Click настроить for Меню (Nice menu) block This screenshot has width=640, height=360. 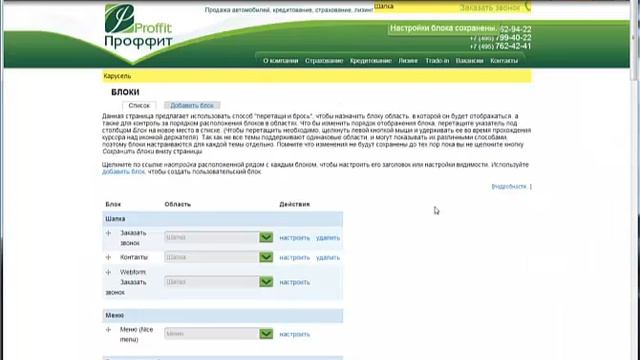(295, 334)
